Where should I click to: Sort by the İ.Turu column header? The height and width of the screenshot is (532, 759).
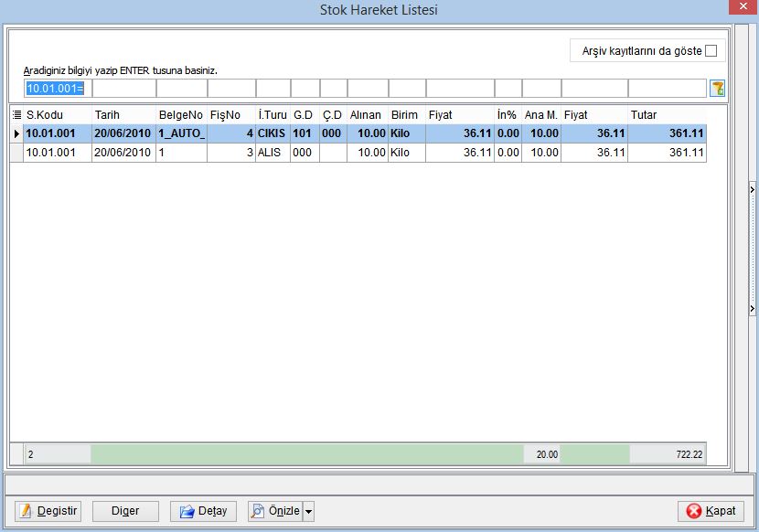pos(273,115)
